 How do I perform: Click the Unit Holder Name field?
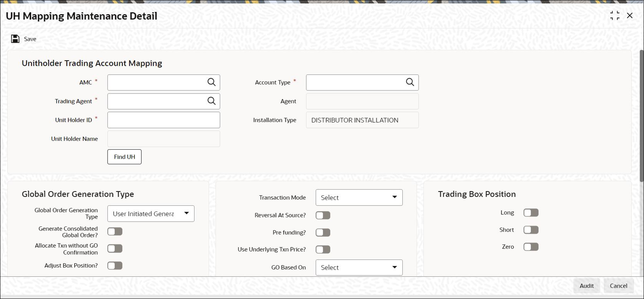tap(164, 139)
